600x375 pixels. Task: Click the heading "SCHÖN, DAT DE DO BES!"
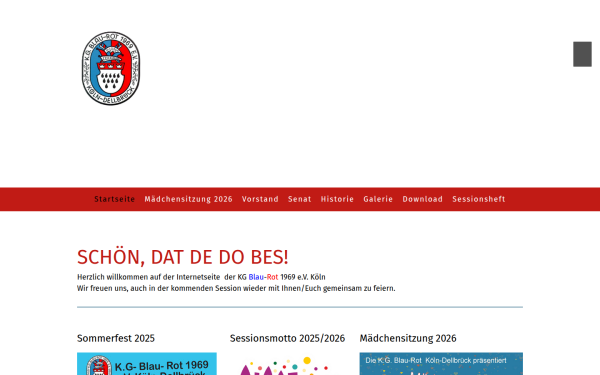183,257
